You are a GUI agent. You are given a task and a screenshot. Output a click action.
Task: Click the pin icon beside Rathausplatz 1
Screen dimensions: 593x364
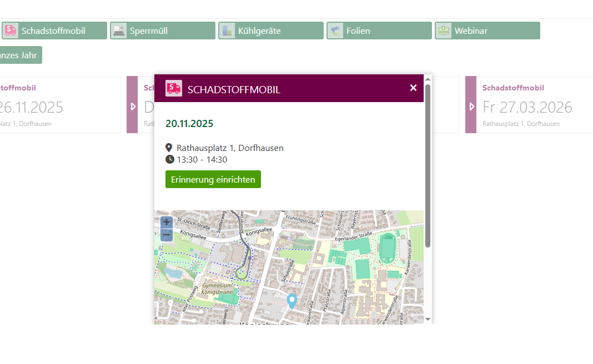169,148
